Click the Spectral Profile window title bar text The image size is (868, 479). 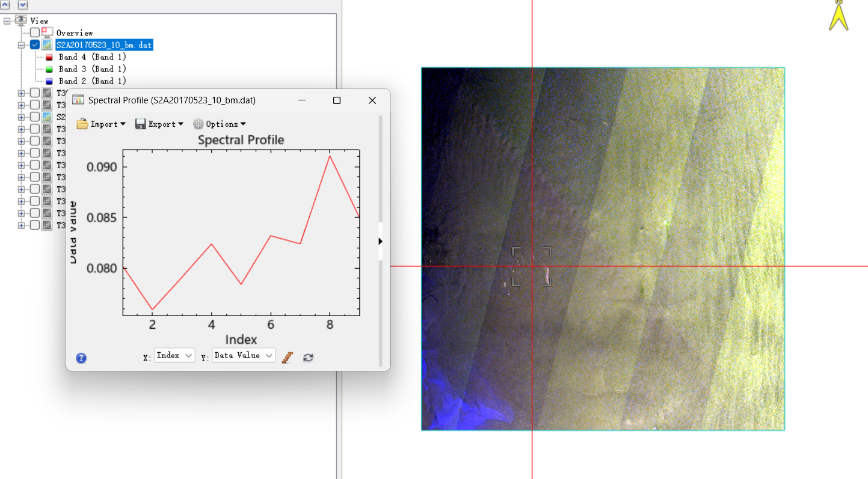pos(172,100)
